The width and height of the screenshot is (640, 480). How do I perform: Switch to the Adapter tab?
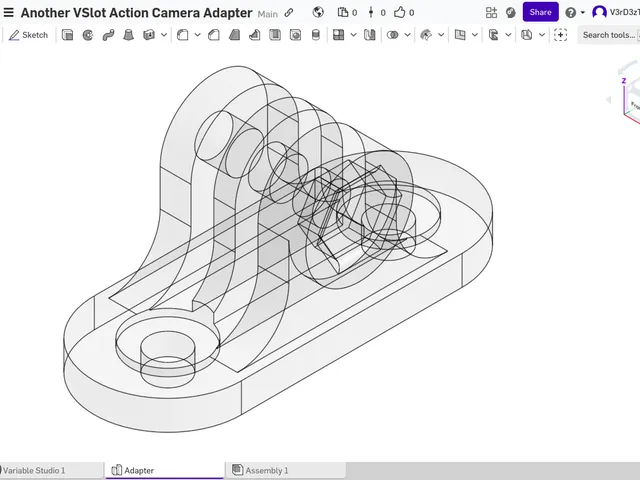(x=164, y=470)
